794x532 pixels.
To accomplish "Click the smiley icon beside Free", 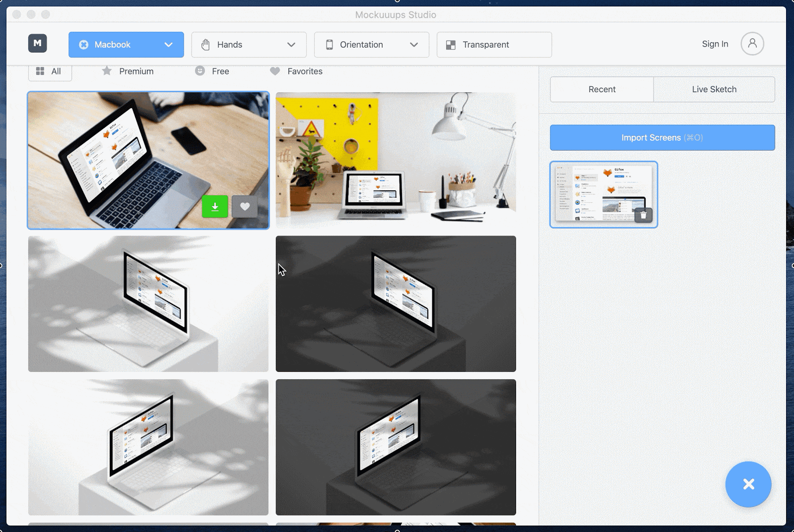I will click(200, 71).
